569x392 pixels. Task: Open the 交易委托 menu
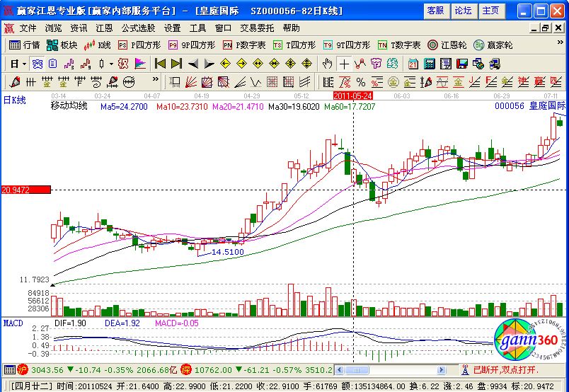click(x=258, y=28)
